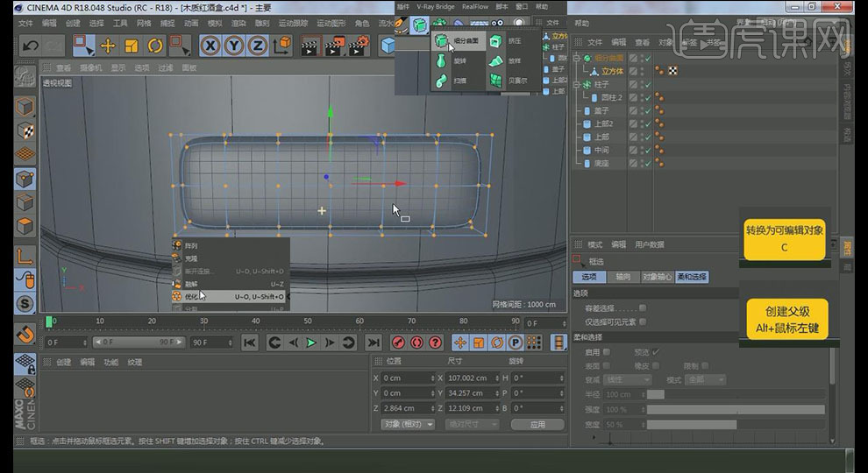This screenshot has height=473, width=868.
Task: Choose 扫描 sweep generator
Action: pyautogui.click(x=452, y=81)
